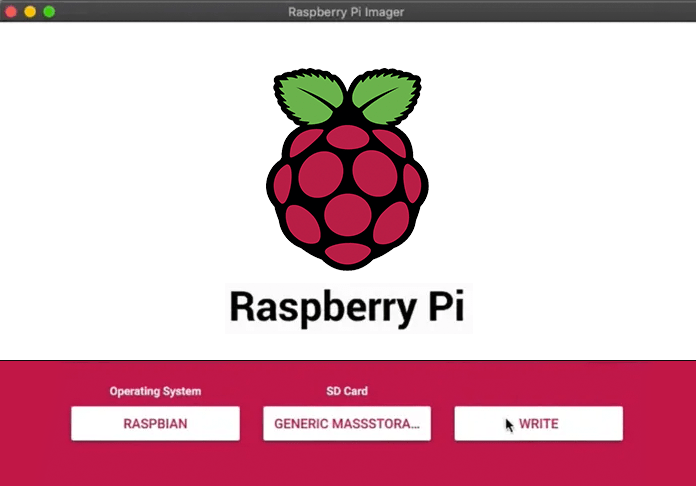Minimize window with the yellow button
The image size is (696, 486).
coord(30,12)
